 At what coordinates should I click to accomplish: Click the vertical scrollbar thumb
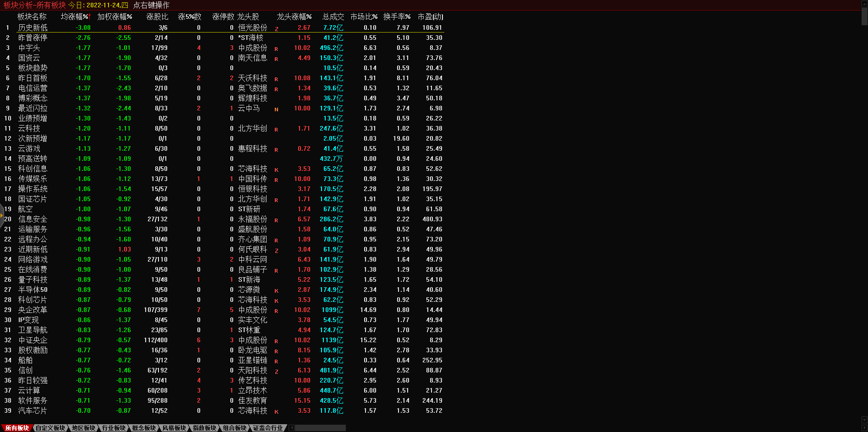(x=864, y=16)
